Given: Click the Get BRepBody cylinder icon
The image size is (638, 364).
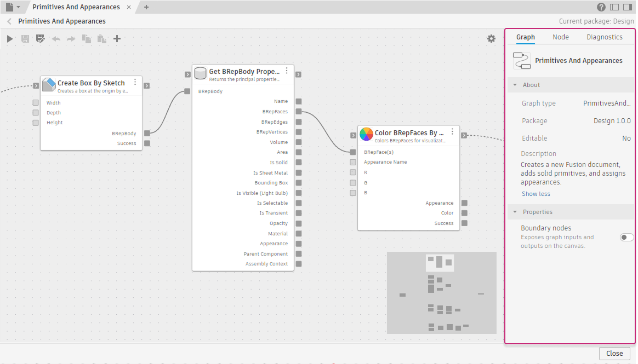Looking at the screenshot, I should coord(201,73).
